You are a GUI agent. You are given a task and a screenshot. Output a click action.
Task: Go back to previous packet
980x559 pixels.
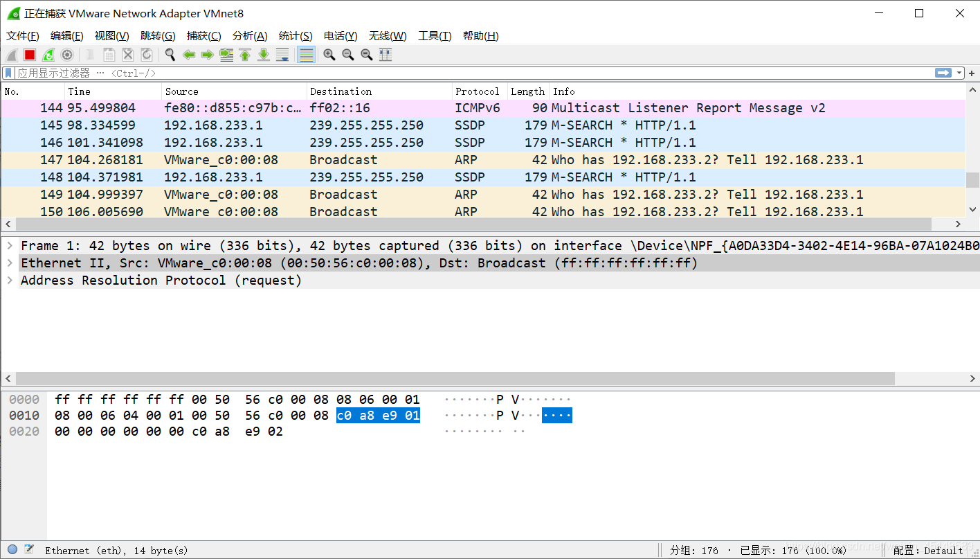(189, 55)
